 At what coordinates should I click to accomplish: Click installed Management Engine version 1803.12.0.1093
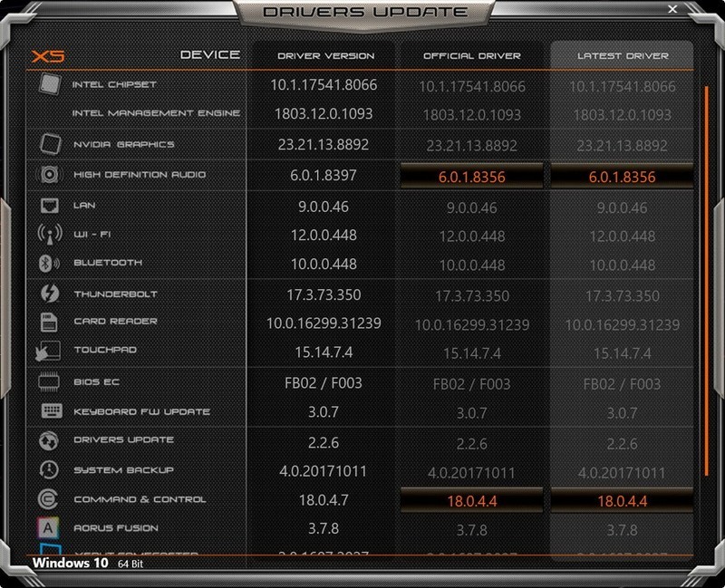[x=324, y=114]
